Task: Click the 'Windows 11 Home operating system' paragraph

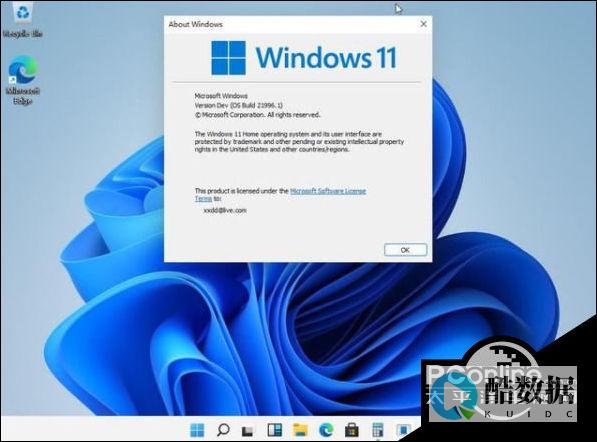Action: coord(299,142)
